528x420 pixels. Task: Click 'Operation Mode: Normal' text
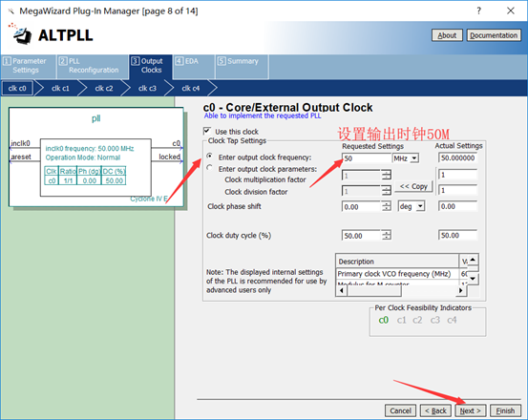click(x=83, y=157)
